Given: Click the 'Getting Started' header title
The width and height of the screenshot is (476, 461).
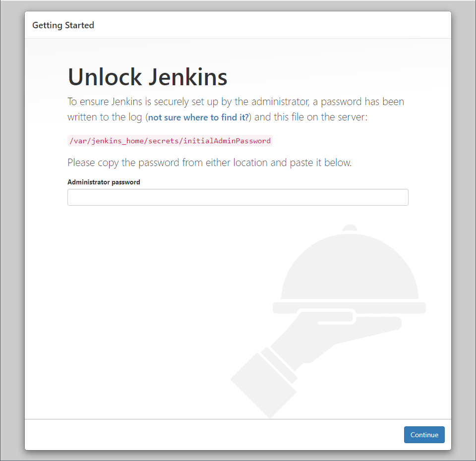Looking at the screenshot, I should [63, 25].
